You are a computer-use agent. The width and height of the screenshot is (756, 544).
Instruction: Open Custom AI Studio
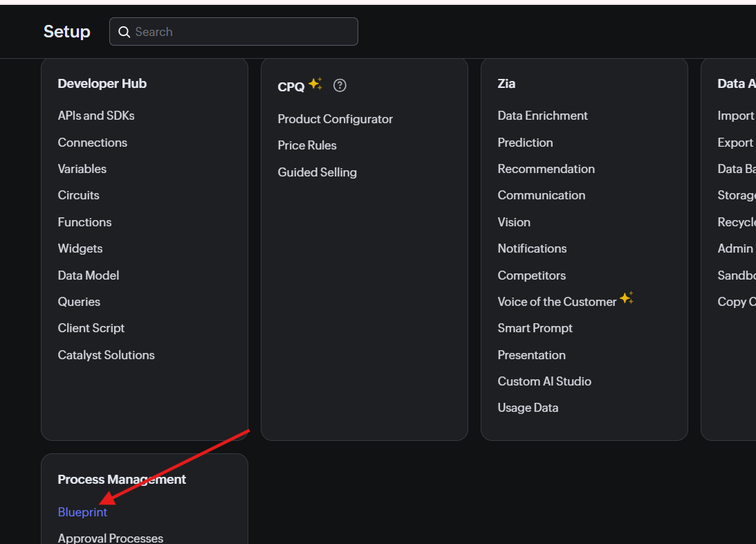point(544,381)
